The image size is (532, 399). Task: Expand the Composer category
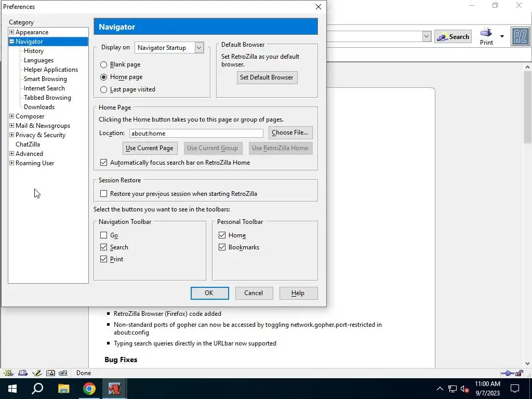11,116
